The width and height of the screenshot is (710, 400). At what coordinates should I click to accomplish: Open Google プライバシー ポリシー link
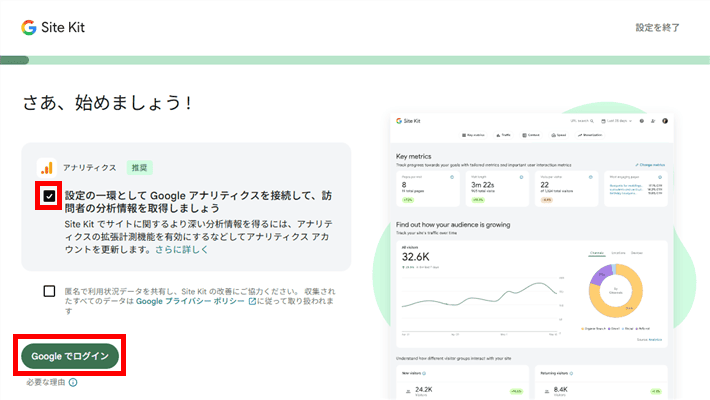point(190,301)
